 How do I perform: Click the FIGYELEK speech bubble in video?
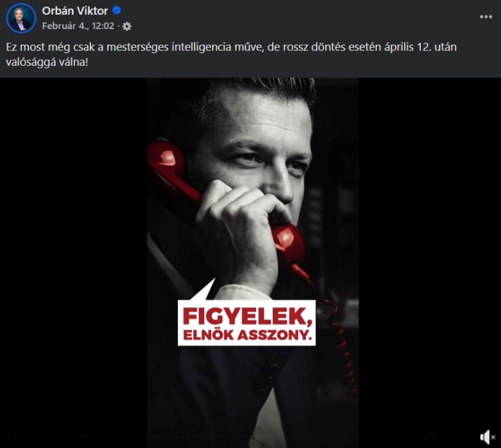[x=247, y=323]
